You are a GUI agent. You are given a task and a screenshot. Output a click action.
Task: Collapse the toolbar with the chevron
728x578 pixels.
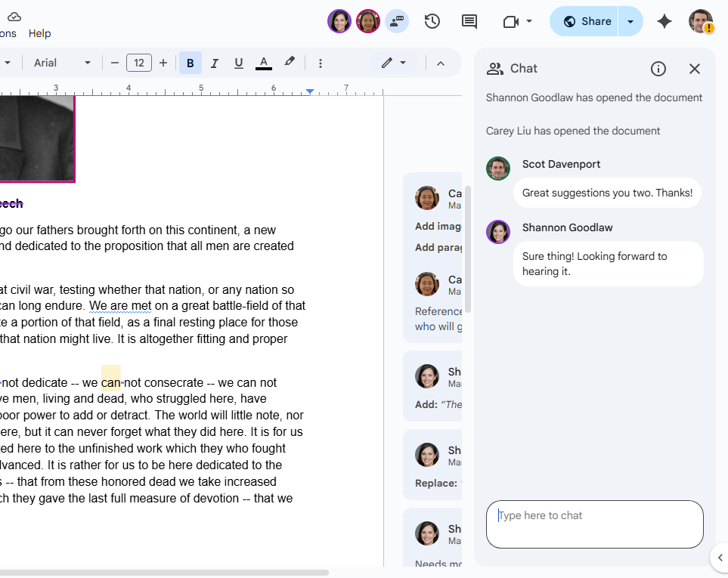click(x=441, y=63)
